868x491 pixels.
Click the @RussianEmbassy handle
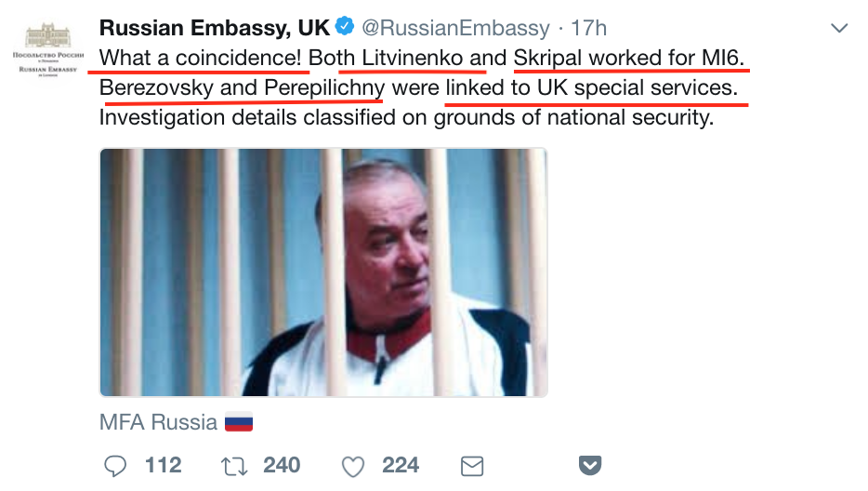coord(455,29)
